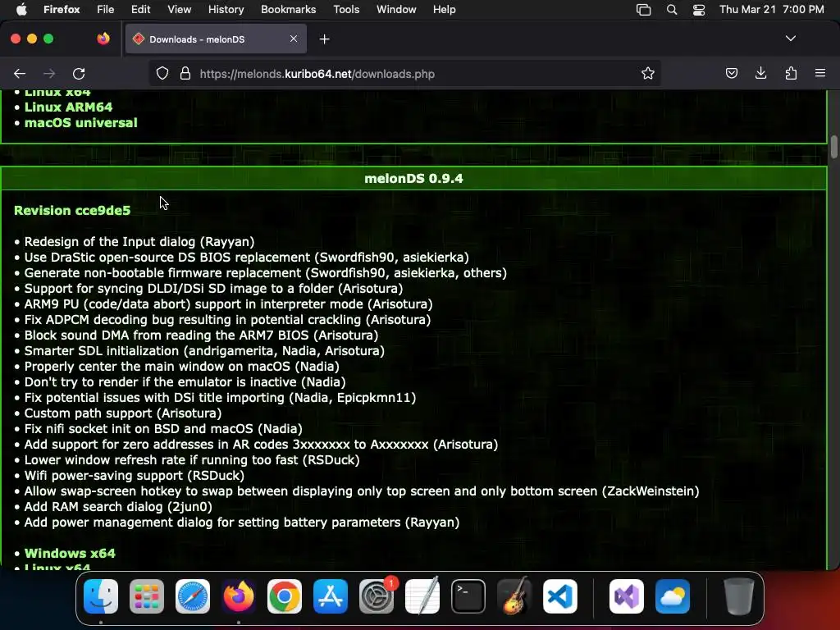Open the Trash from the dock
This screenshot has height=630, width=840.
coord(739,596)
